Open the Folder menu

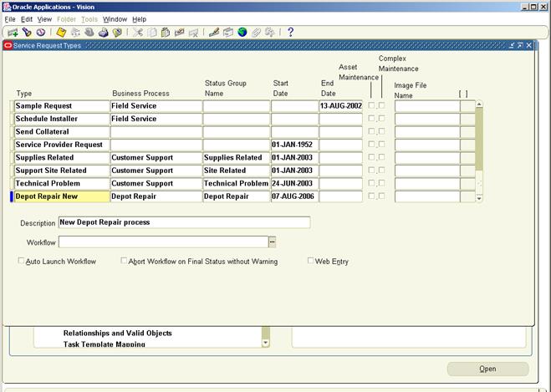tap(66, 19)
